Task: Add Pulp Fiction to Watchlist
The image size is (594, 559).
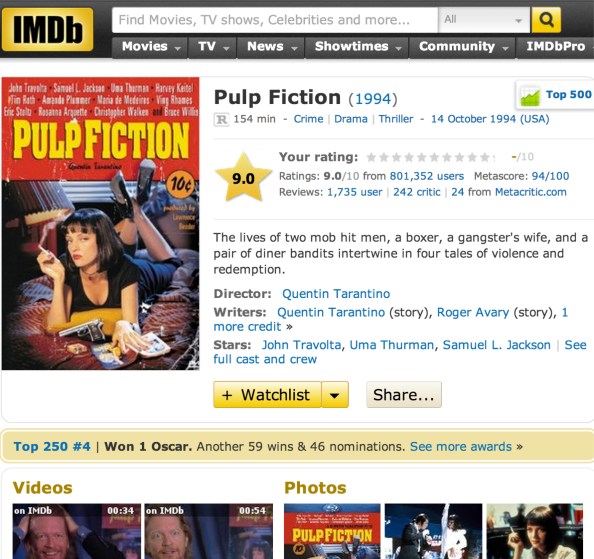Action: [x=267, y=395]
